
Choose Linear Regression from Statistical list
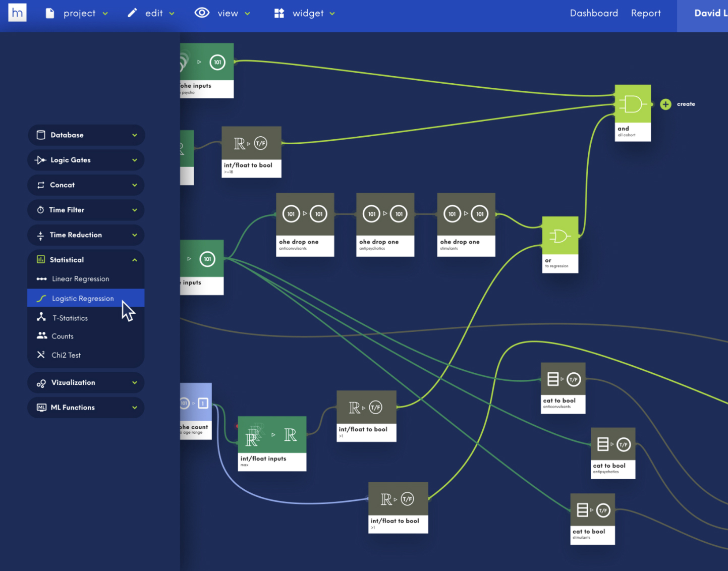pos(86,279)
